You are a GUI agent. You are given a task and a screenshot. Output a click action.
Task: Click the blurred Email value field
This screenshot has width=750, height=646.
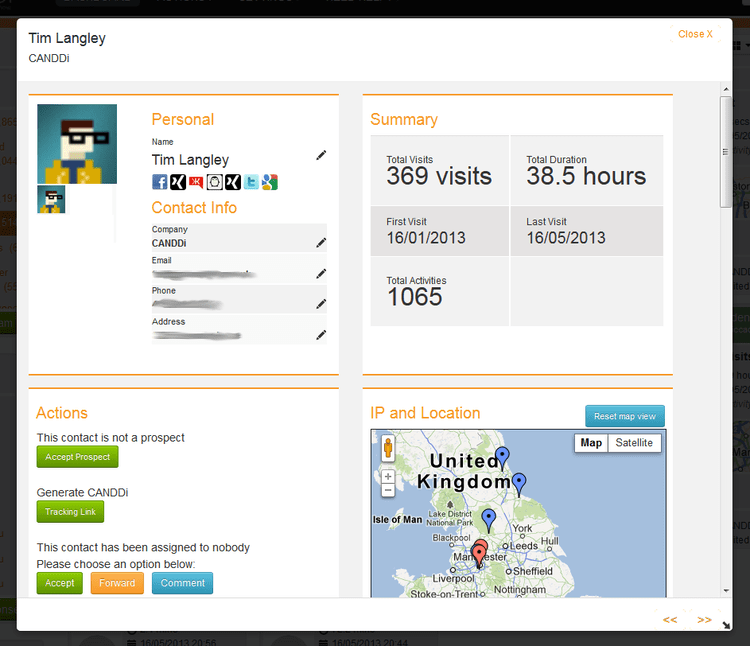(x=204, y=274)
